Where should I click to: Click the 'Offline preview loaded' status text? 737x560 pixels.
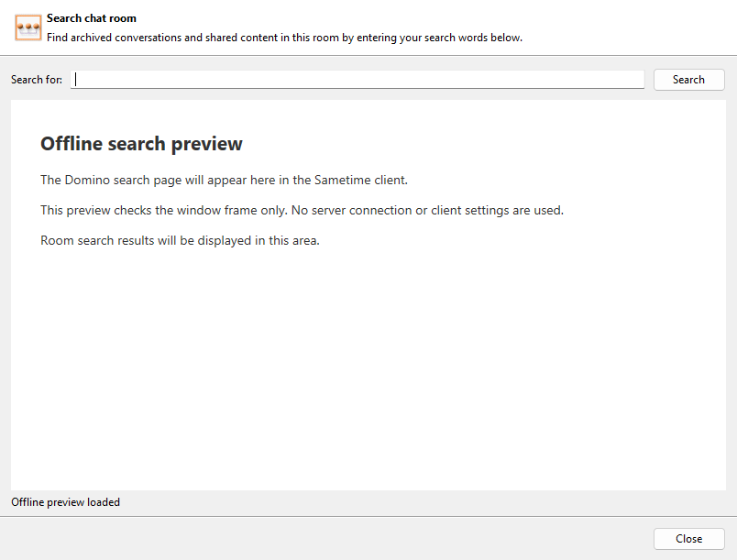pyautogui.click(x=65, y=502)
